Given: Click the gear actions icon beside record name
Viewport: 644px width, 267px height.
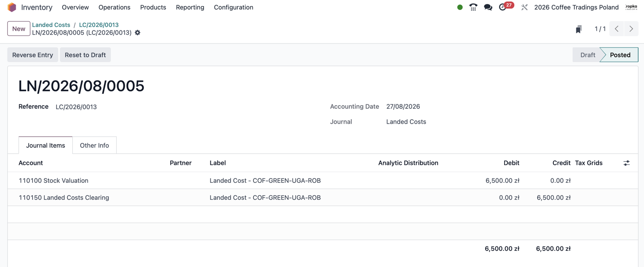Looking at the screenshot, I should coord(138,33).
